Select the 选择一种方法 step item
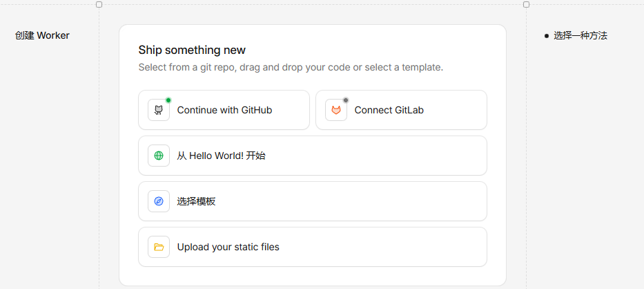 [x=580, y=35]
